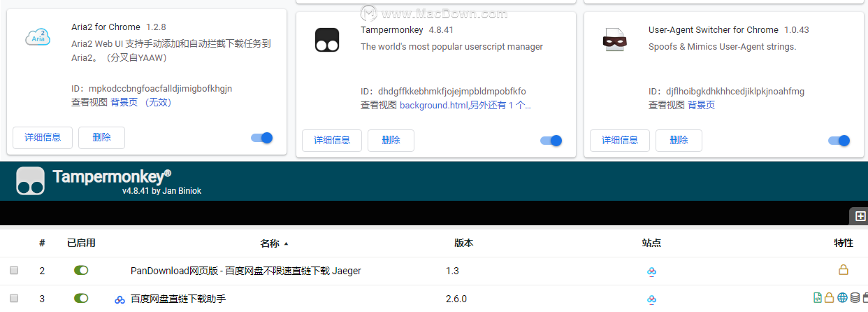
Task: Open the Aria2 背景页 (无效) link
Action: point(140,102)
